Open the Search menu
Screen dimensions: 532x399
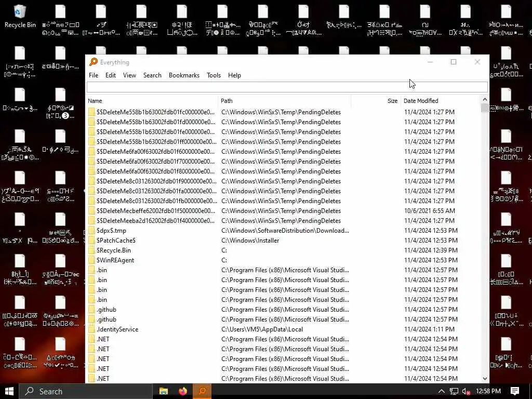click(x=152, y=75)
